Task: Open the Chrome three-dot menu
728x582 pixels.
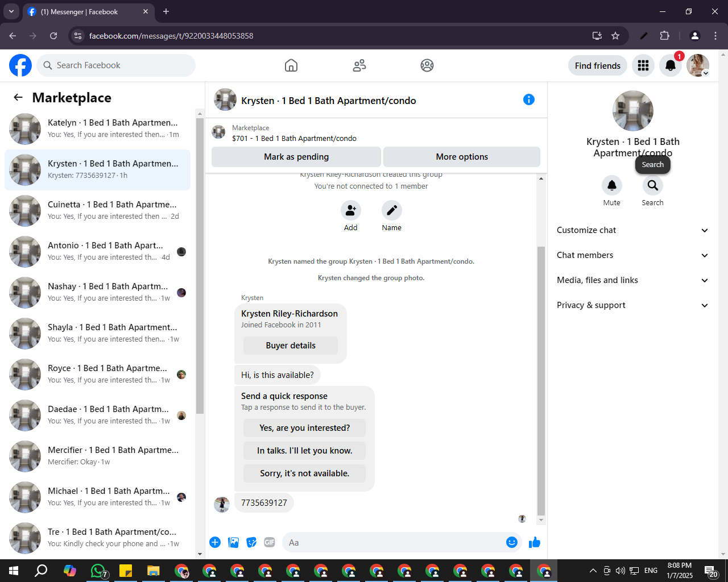Action: pyautogui.click(x=715, y=36)
